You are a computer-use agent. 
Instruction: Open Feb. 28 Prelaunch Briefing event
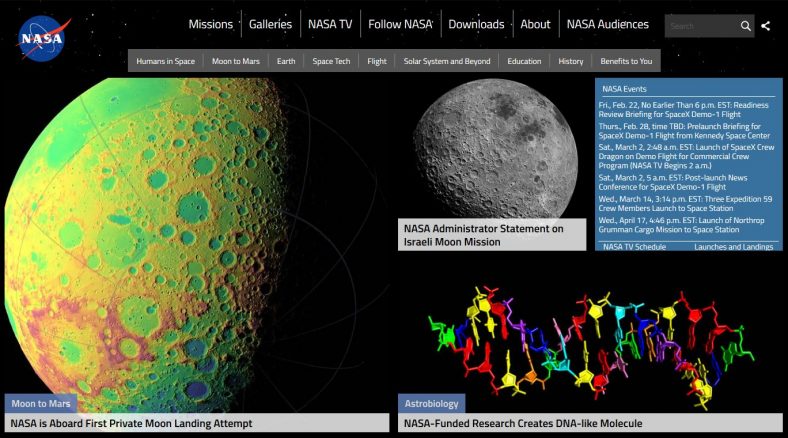[684, 131]
